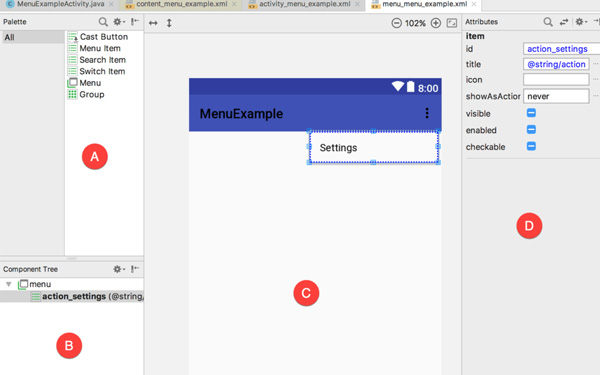
Task: Select action_settings in Component Tree
Action: pyautogui.click(x=72, y=297)
